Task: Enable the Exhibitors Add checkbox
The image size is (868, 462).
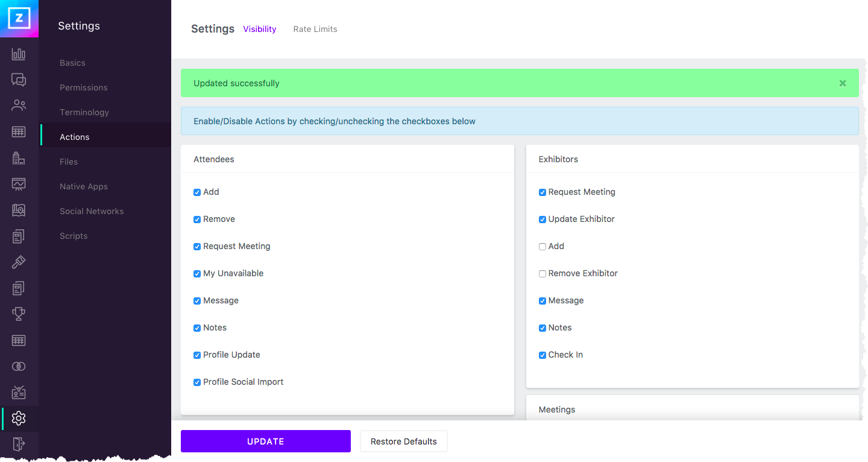Action: pyautogui.click(x=542, y=247)
